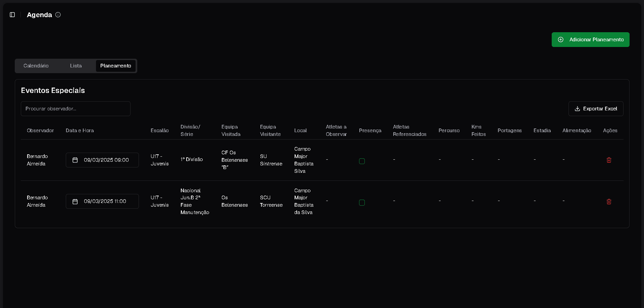Image resolution: width=644 pixels, height=308 pixels.
Task: Click the plus icon in Adicionar Planeamento
Action: coord(560,40)
